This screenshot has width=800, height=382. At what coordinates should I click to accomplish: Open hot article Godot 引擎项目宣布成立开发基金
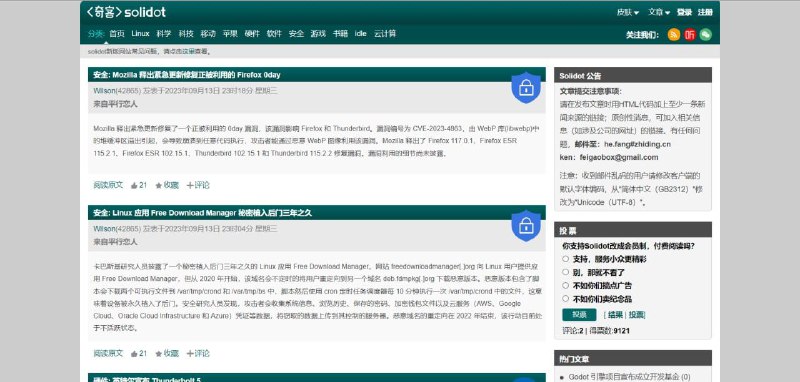[629, 377]
